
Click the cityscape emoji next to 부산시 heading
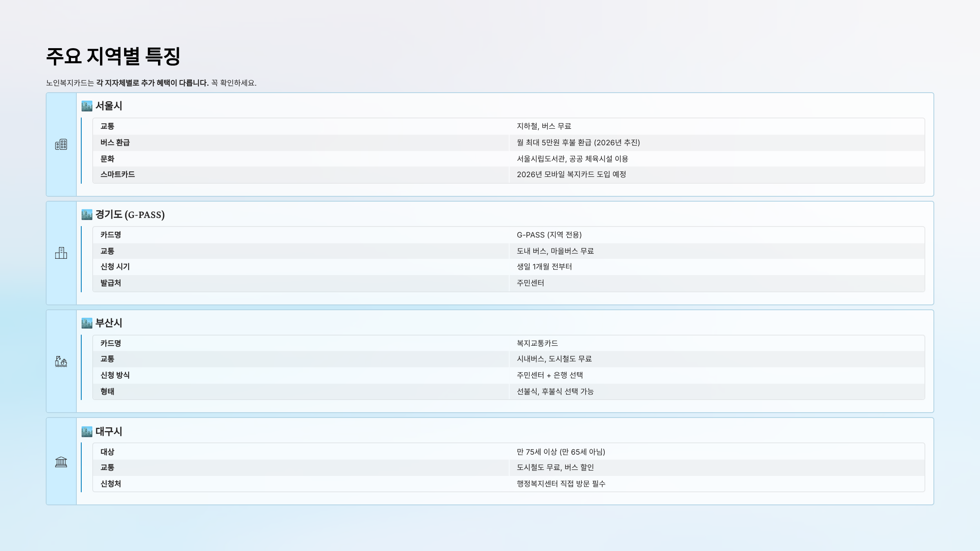[87, 323]
